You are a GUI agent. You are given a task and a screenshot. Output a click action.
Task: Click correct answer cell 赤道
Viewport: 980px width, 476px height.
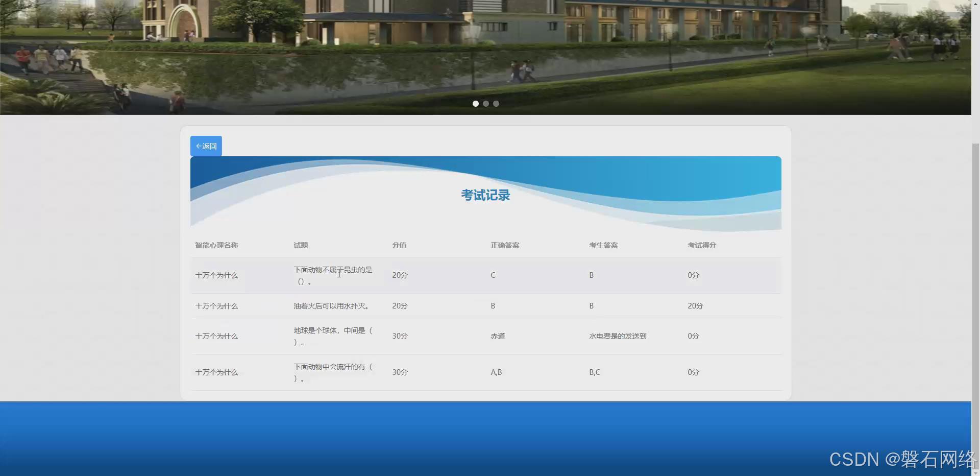pyautogui.click(x=498, y=336)
